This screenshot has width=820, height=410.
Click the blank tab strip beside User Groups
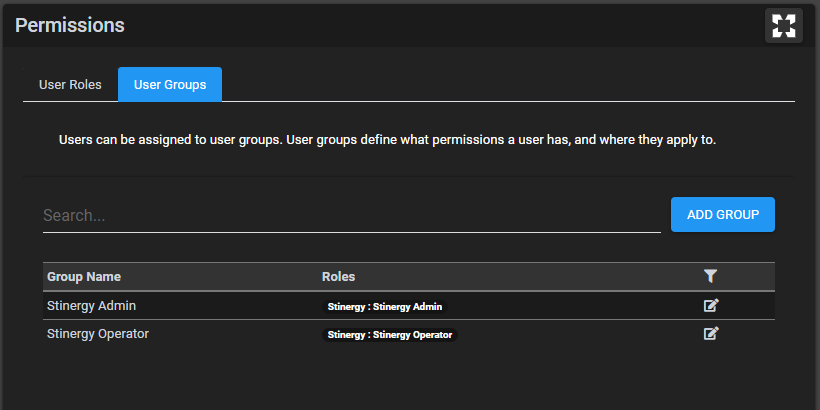click(507, 85)
